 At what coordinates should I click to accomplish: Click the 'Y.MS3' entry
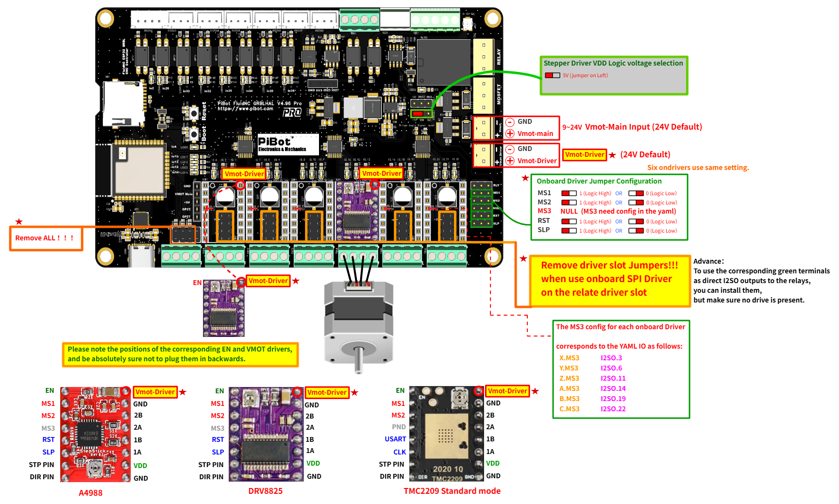point(569,368)
